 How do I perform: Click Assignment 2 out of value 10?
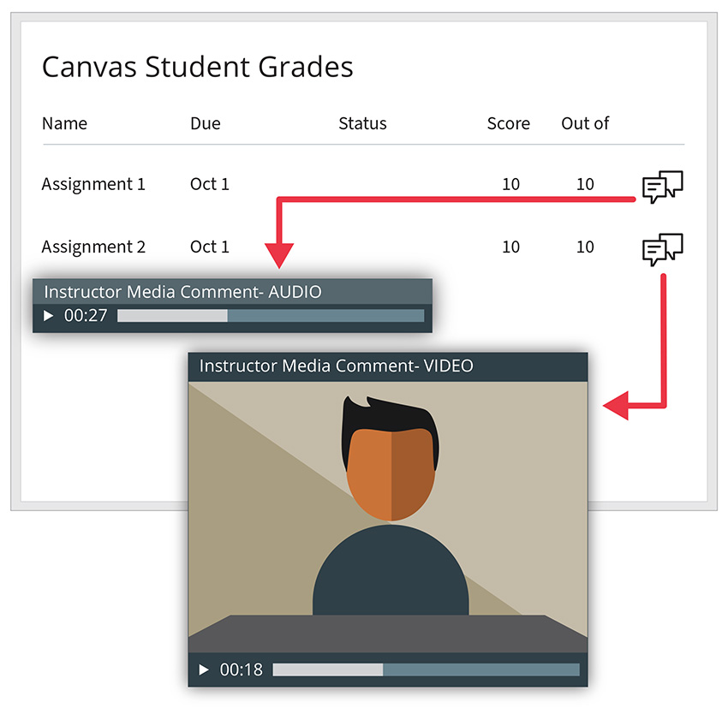[x=585, y=247]
